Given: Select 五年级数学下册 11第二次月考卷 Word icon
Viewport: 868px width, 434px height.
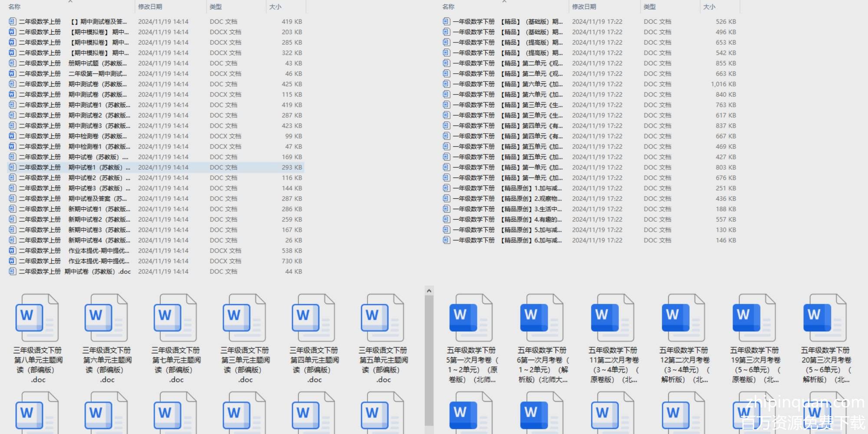Looking at the screenshot, I should point(612,318).
